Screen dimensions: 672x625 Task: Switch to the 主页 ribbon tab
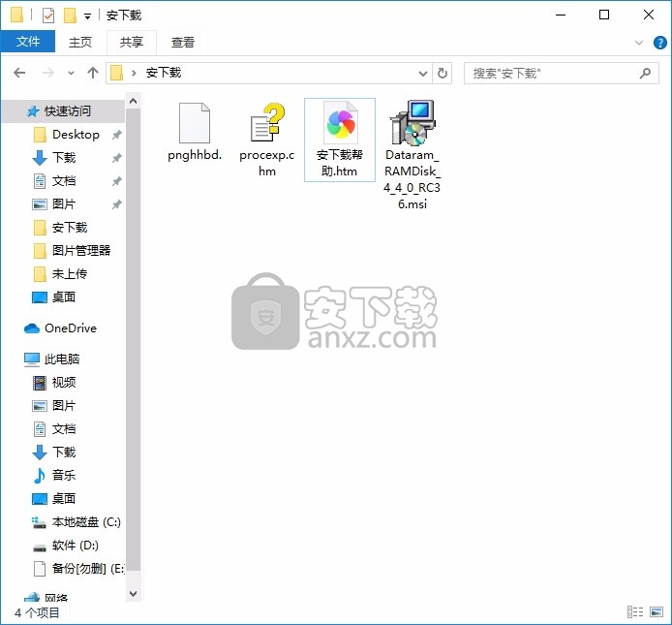[80, 42]
